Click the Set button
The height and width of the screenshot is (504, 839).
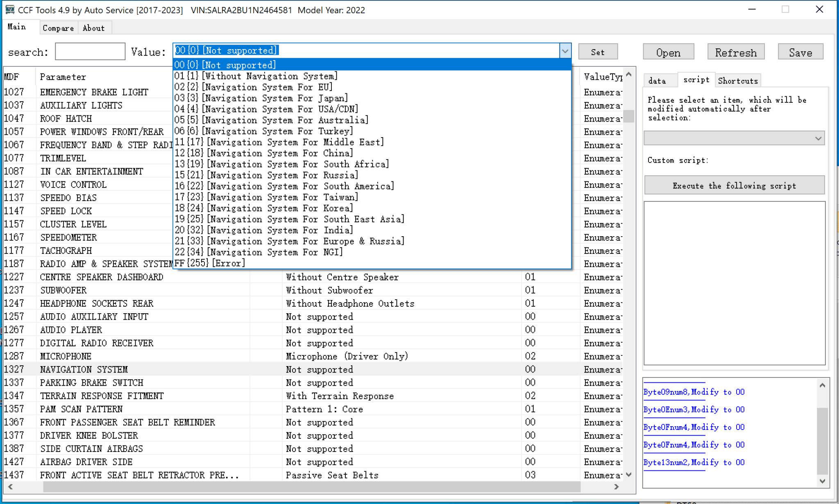coord(598,52)
